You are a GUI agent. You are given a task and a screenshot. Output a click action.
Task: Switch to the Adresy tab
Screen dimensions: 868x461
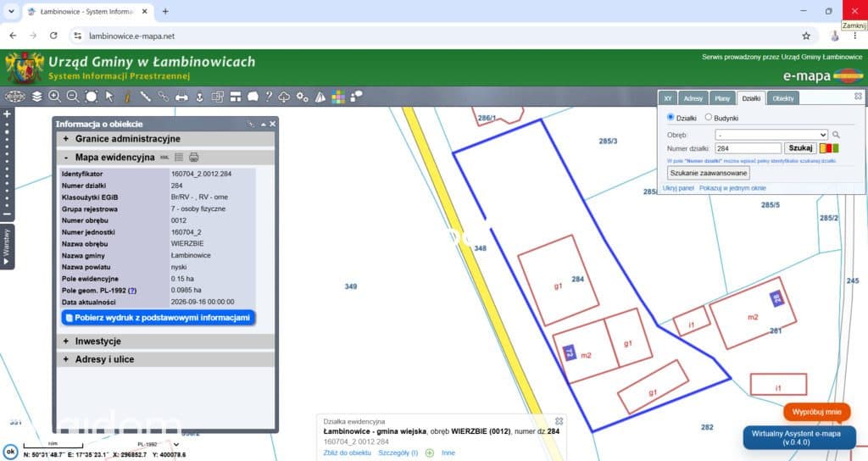[x=693, y=98]
